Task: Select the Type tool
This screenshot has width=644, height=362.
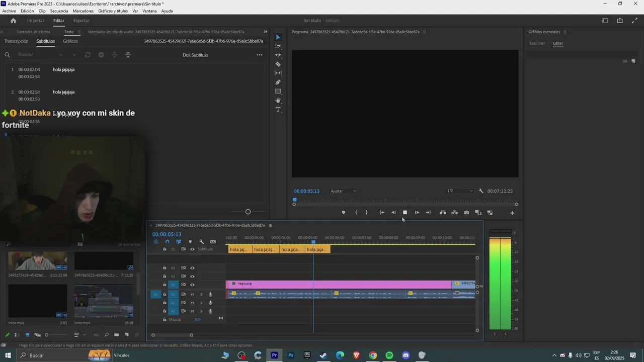Action: click(x=278, y=110)
